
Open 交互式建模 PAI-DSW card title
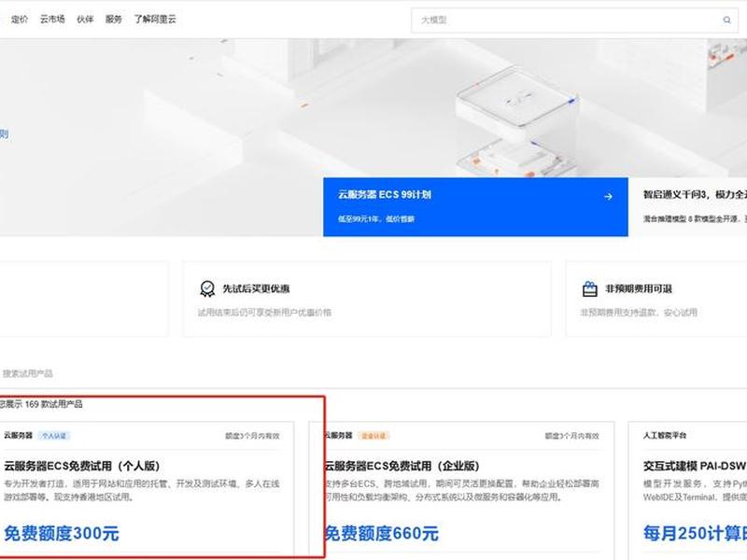(694, 466)
